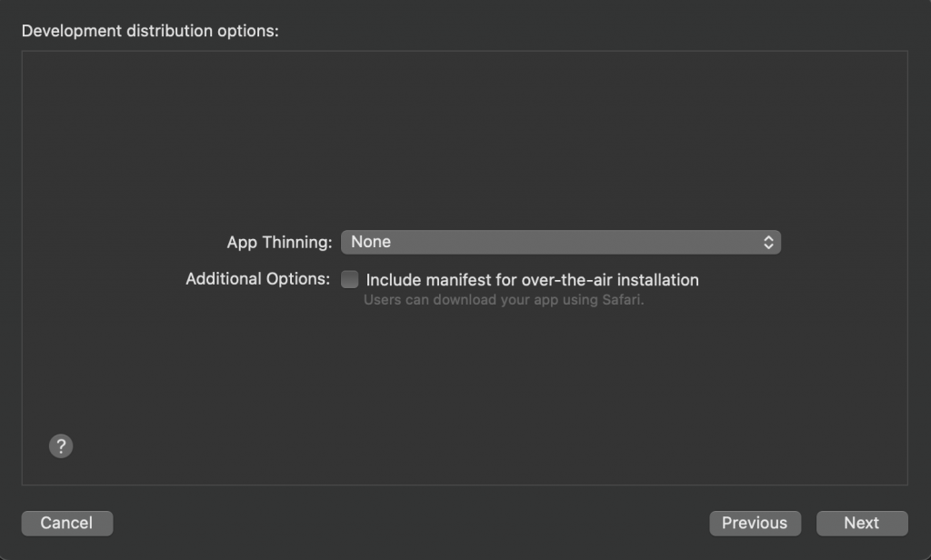The height and width of the screenshot is (560, 931).
Task: Click the question mark help button
Action: [61, 445]
